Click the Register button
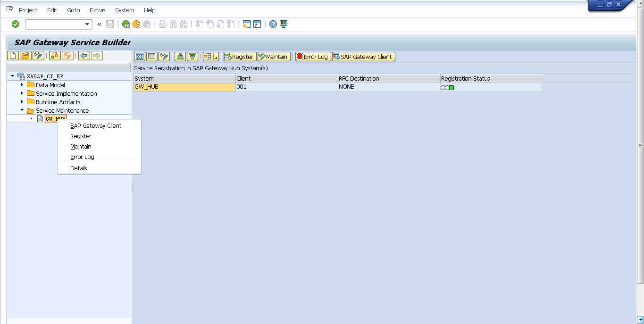This screenshot has width=644, height=324. tap(239, 56)
